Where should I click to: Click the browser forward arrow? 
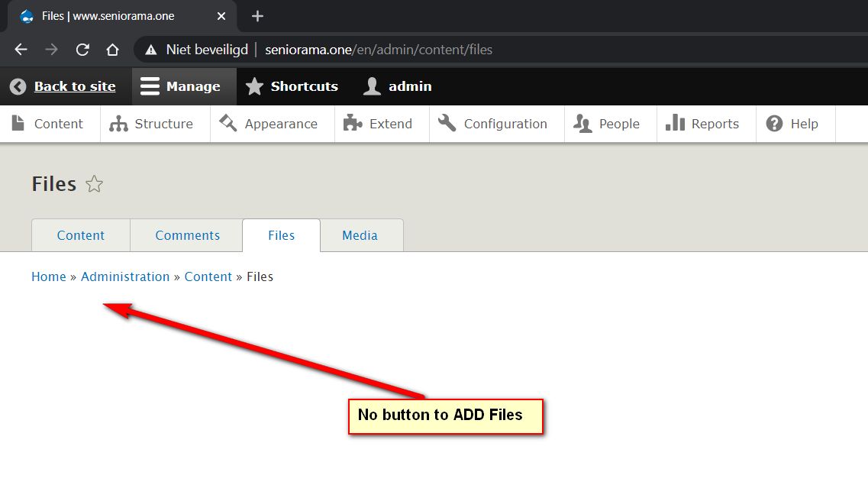pos(51,50)
